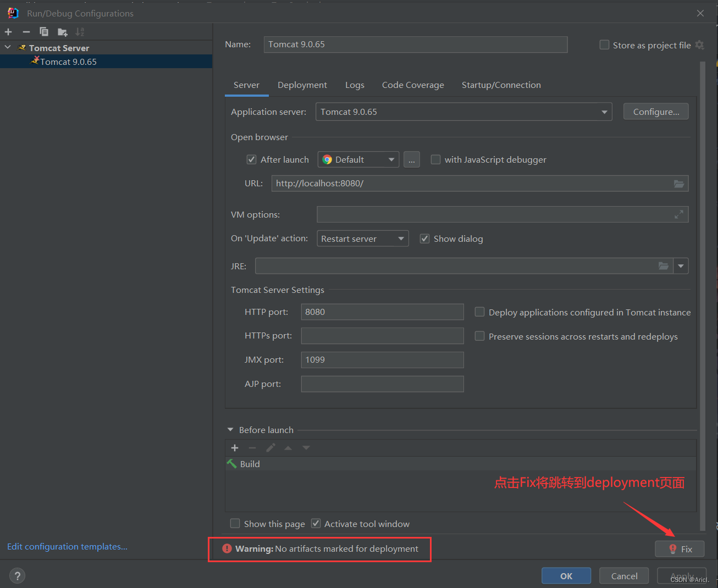Enable Deploy applications configured in Tomcat instance
The height and width of the screenshot is (588, 718).
(479, 312)
